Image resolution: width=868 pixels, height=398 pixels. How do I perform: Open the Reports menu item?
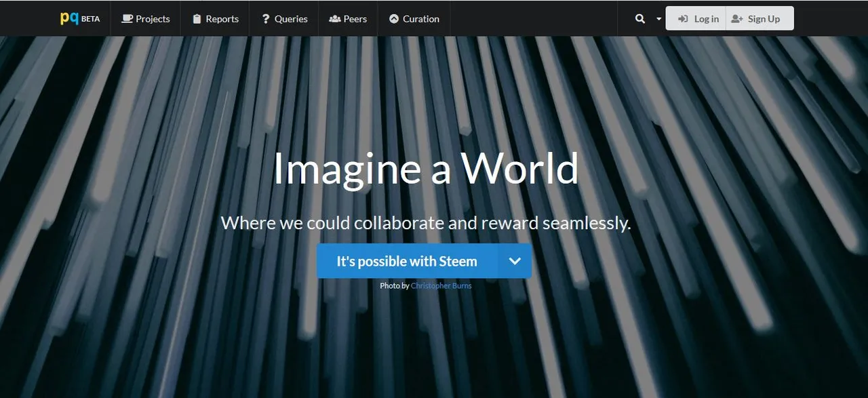(x=215, y=18)
